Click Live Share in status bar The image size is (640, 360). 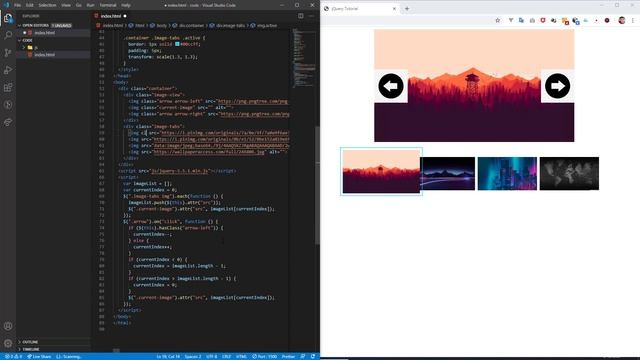[x=39, y=357]
